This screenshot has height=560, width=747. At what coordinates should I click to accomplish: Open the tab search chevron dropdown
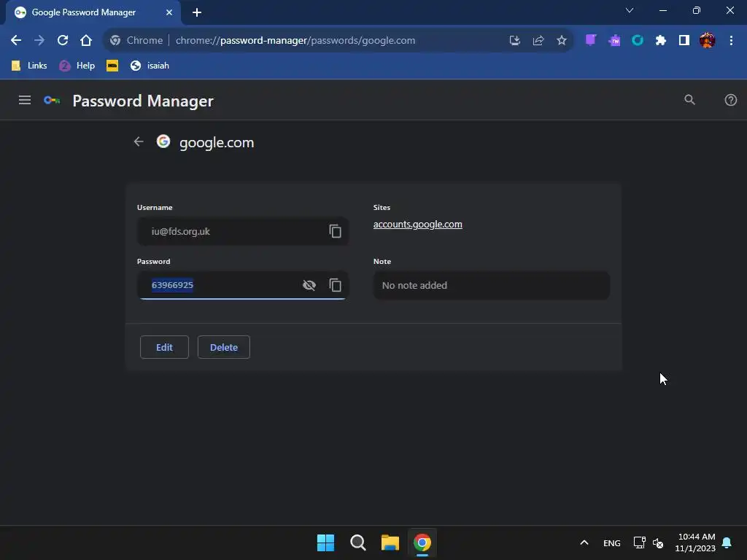coord(630,10)
